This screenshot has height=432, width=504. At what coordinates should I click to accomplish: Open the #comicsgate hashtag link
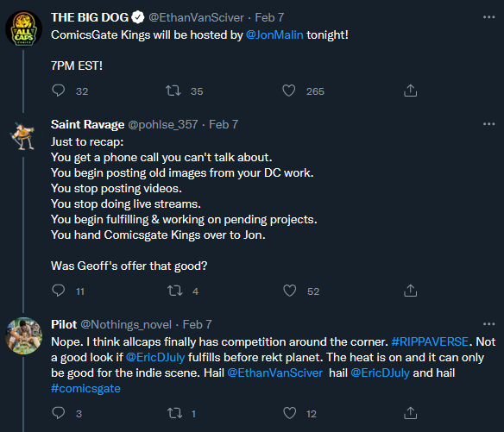click(x=85, y=388)
